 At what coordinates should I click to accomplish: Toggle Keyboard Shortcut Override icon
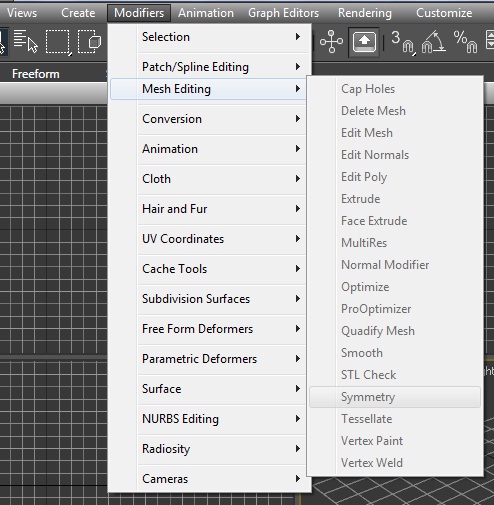point(364,42)
